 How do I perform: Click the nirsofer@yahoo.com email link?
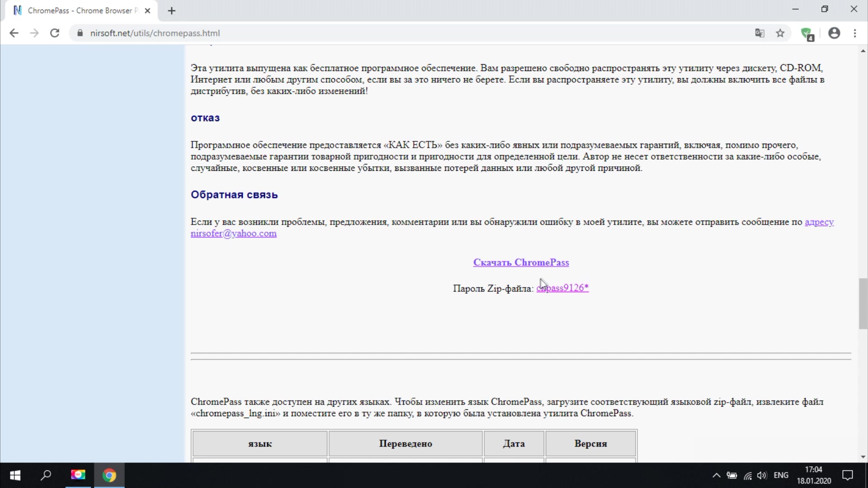point(233,234)
